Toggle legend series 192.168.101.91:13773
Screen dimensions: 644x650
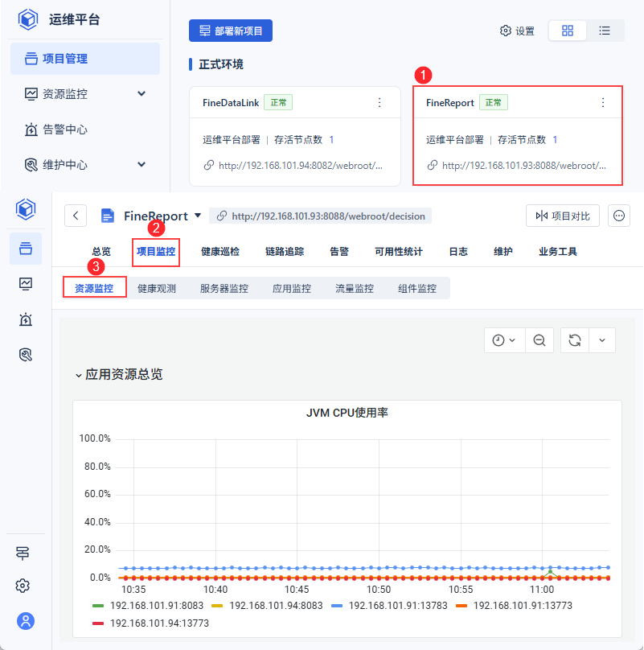click(514, 606)
